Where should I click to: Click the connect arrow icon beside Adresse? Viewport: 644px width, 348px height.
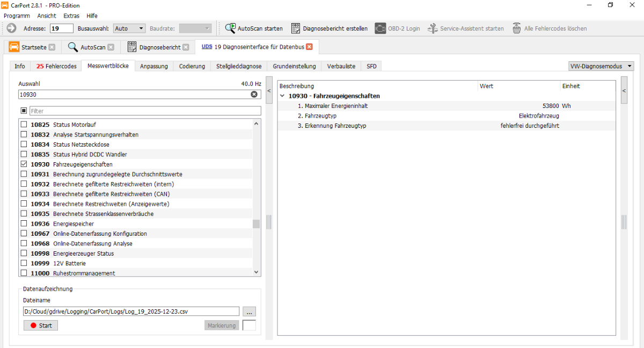(x=11, y=28)
